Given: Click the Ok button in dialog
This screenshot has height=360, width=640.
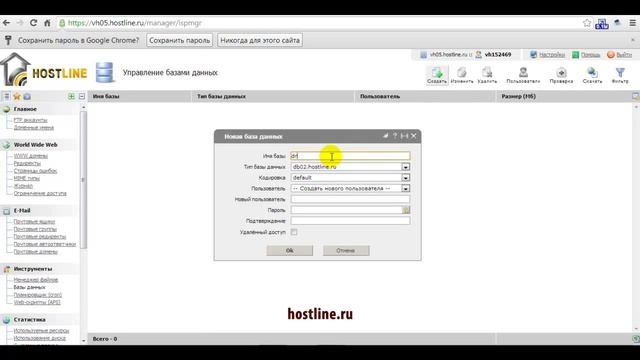Looking at the screenshot, I should click(x=289, y=250).
